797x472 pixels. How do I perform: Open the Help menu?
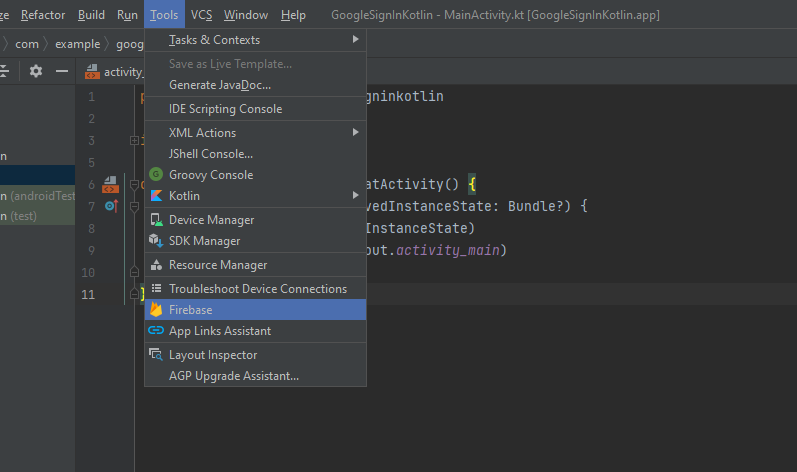pos(293,15)
